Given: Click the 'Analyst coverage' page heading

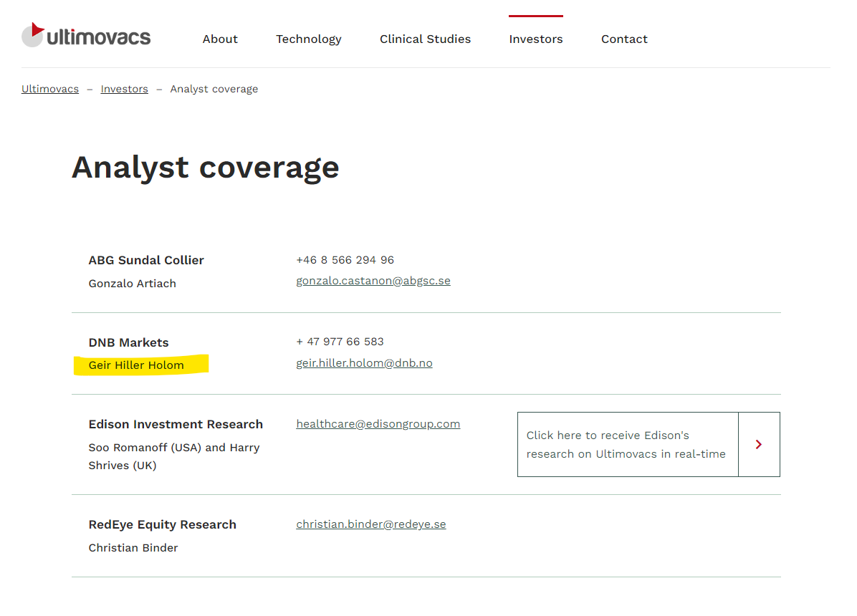Looking at the screenshot, I should coord(206,168).
